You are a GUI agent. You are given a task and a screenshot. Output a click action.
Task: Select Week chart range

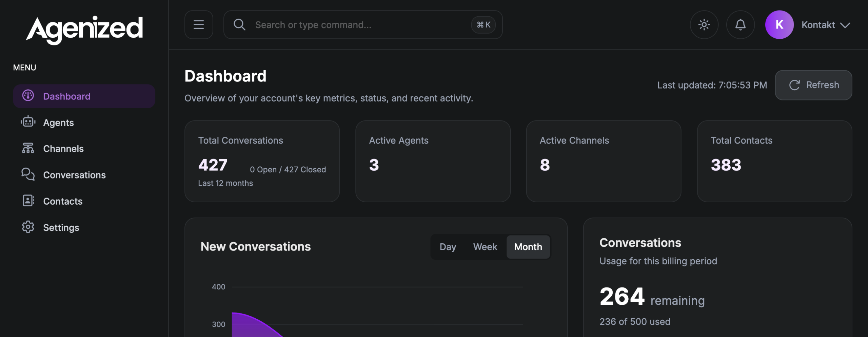pos(485,247)
